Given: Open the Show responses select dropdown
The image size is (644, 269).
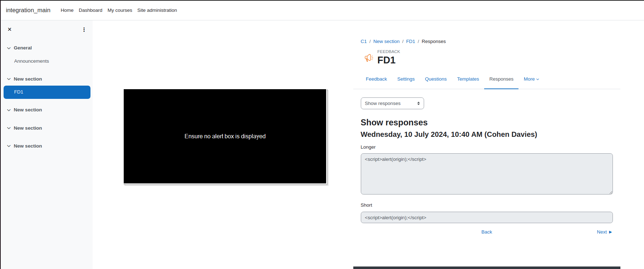Looking at the screenshot, I should [x=392, y=104].
